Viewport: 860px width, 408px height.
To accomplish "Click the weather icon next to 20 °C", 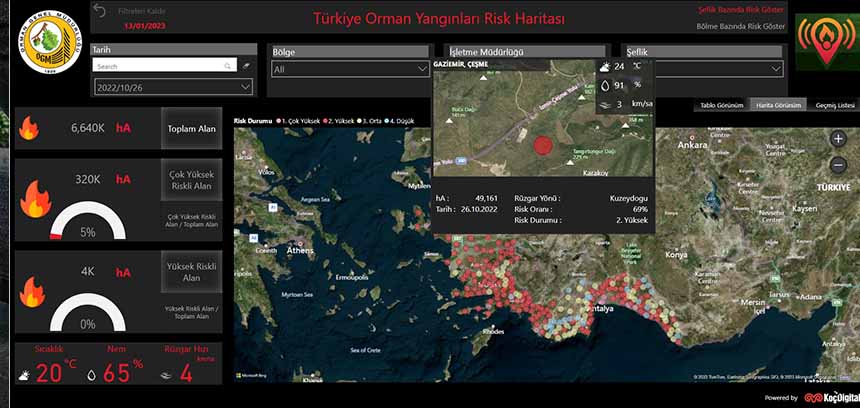I will (24, 376).
